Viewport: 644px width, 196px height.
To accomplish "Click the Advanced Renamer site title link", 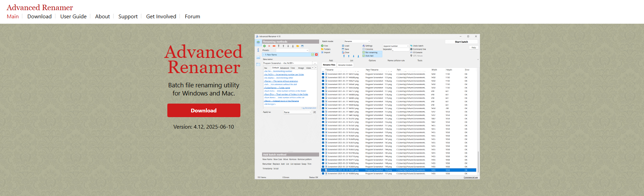I will 40,7.
